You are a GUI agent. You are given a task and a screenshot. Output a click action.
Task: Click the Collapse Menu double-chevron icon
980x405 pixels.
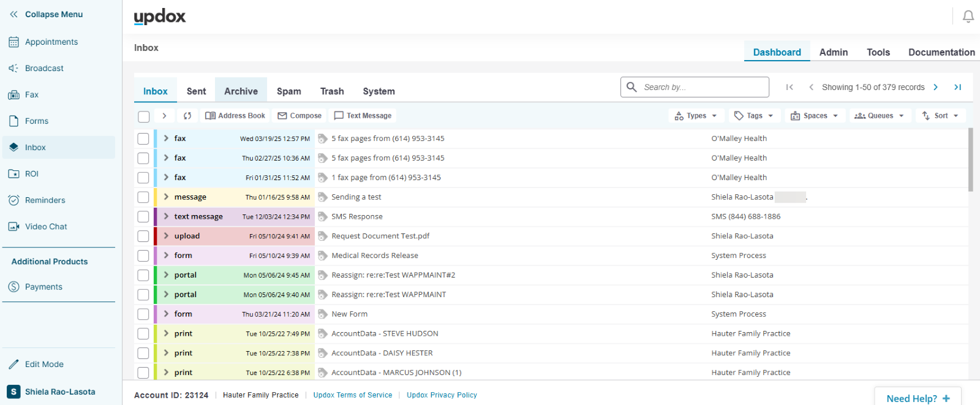coord(13,14)
